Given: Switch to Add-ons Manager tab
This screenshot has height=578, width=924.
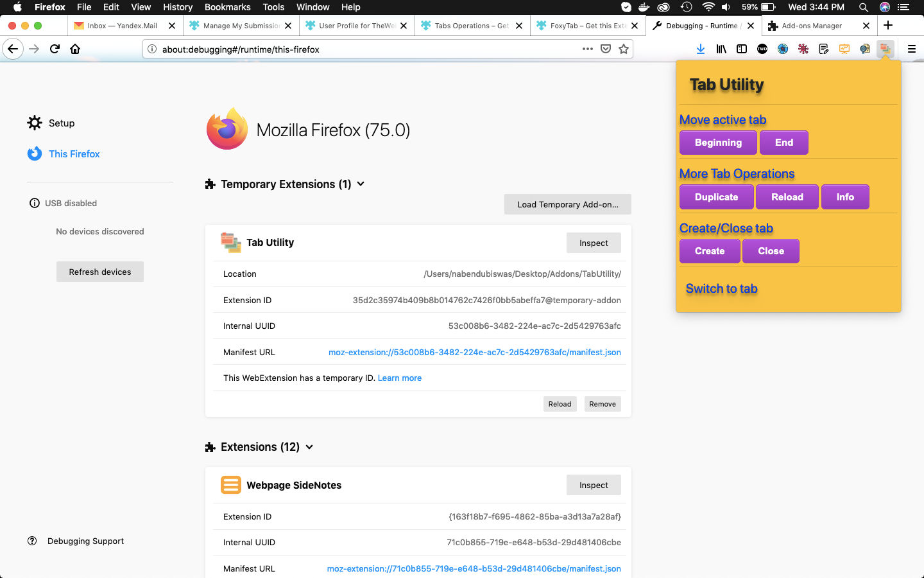Looking at the screenshot, I should (x=819, y=26).
